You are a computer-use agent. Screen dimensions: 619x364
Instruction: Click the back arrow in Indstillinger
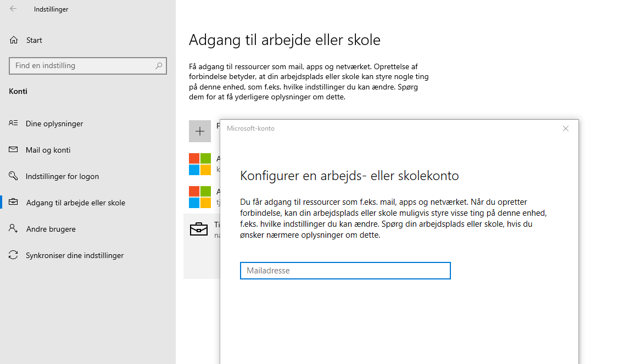13,9
